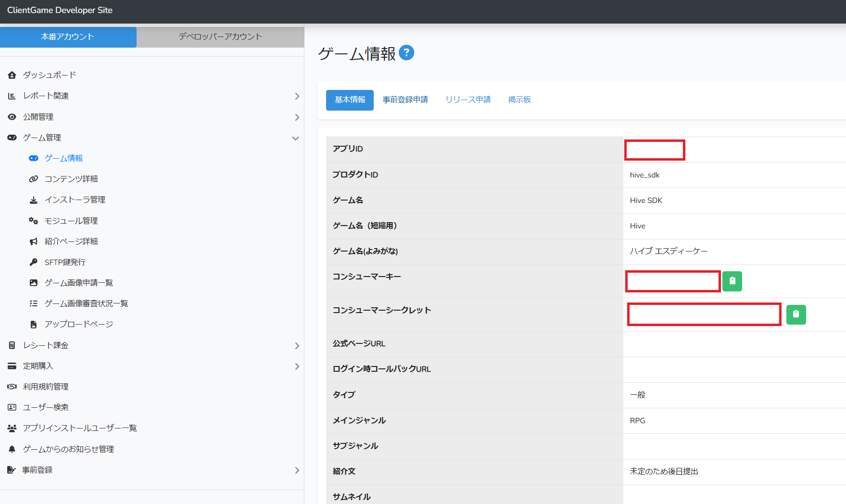This screenshot has width=846, height=504.
Task: Open ダッシュボード from the sidebar
Action: point(50,75)
